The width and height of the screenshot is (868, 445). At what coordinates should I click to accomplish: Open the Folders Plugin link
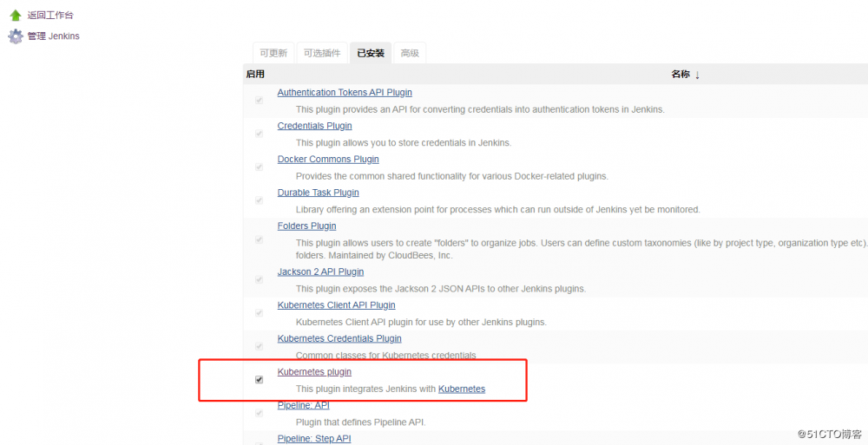(306, 226)
